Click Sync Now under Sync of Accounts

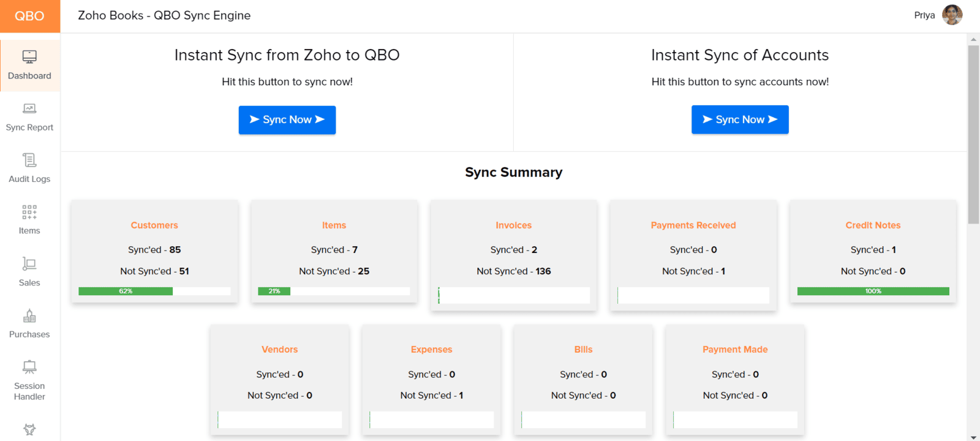[740, 119]
